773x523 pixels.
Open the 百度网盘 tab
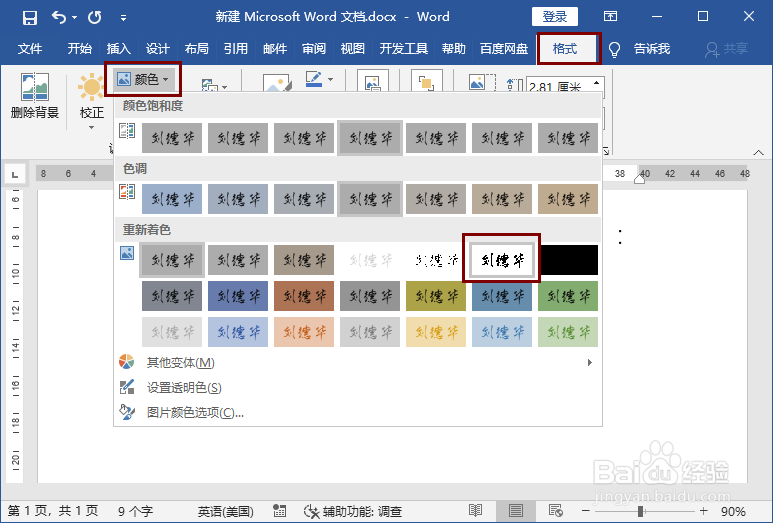[x=504, y=49]
